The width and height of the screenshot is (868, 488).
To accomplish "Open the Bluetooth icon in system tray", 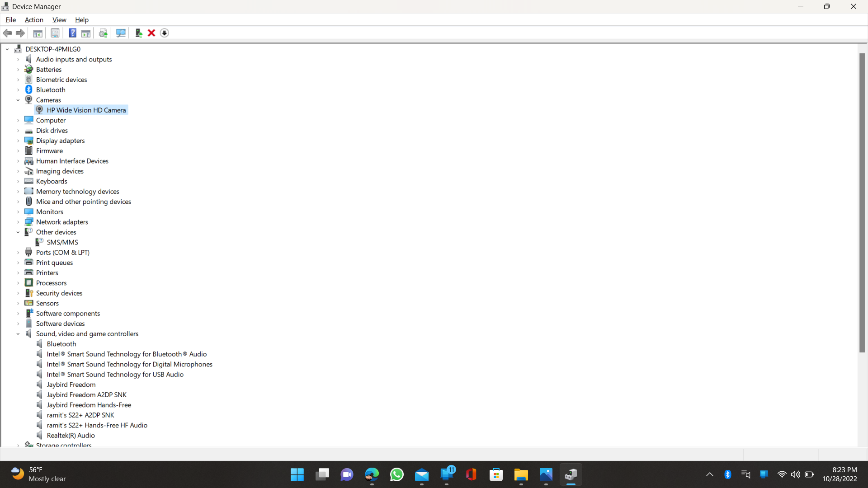I will (728, 474).
